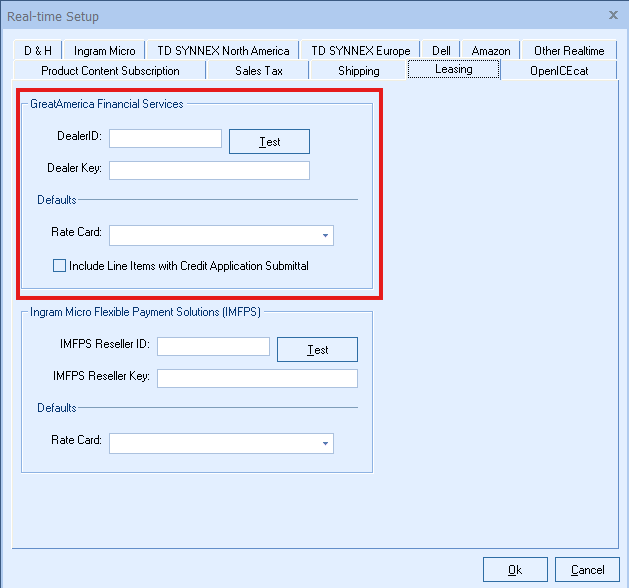
Task: Click inside the Dealer Key field
Action: click(x=209, y=170)
